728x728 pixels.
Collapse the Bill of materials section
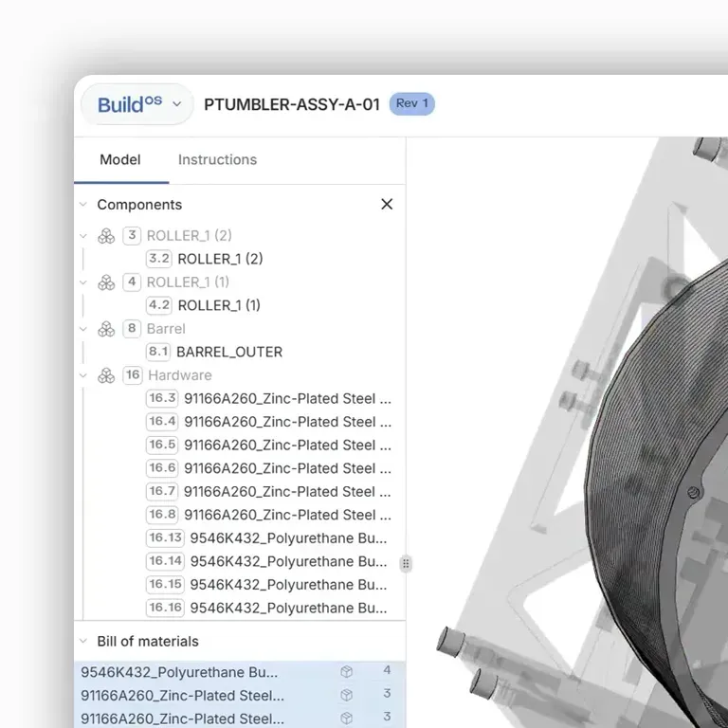[83, 641]
